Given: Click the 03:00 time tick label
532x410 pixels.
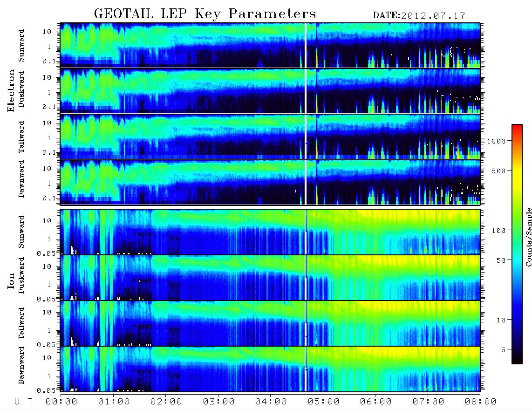Looking at the screenshot, I should tap(219, 402).
